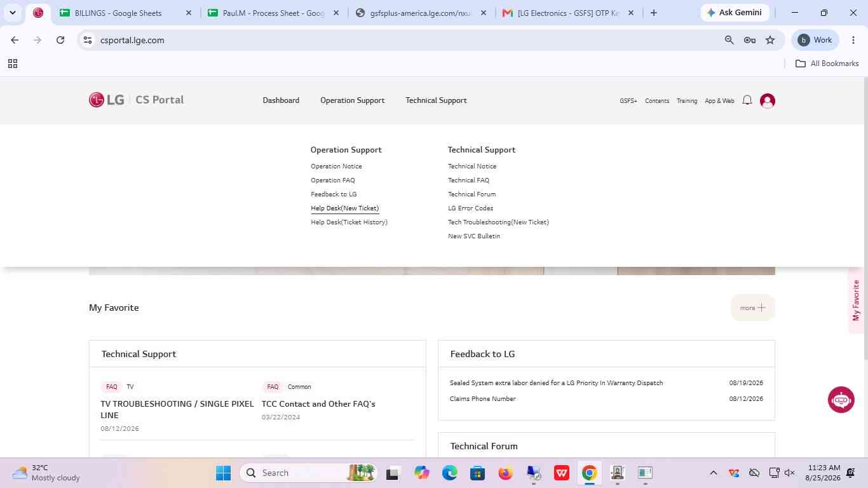The height and width of the screenshot is (488, 868).
Task: Show hidden system tray icons
Action: click(x=713, y=473)
